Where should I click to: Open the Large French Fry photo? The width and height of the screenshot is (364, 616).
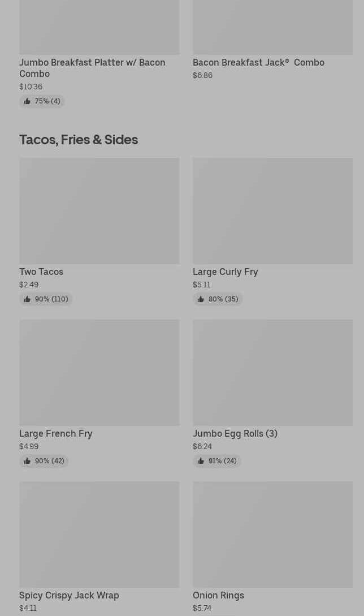pos(99,372)
